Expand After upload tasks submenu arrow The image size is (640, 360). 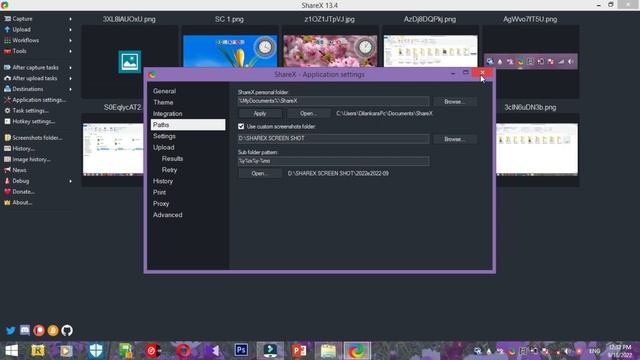(71, 78)
